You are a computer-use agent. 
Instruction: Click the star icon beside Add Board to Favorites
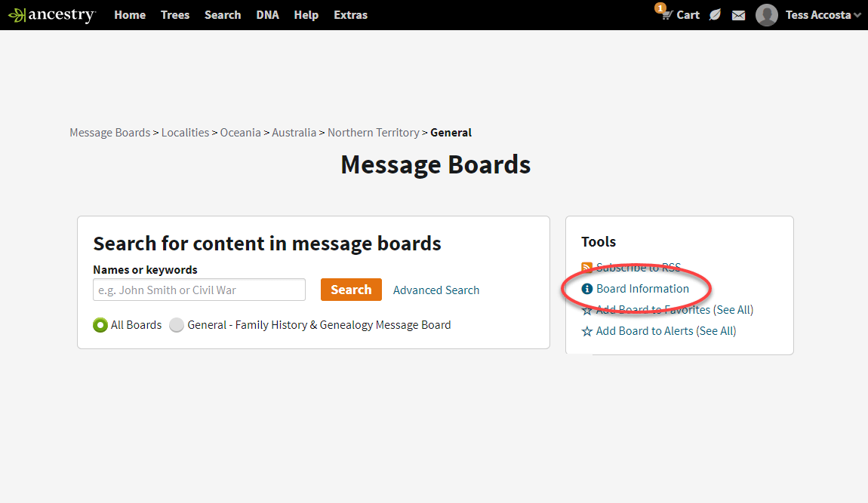pyautogui.click(x=586, y=311)
